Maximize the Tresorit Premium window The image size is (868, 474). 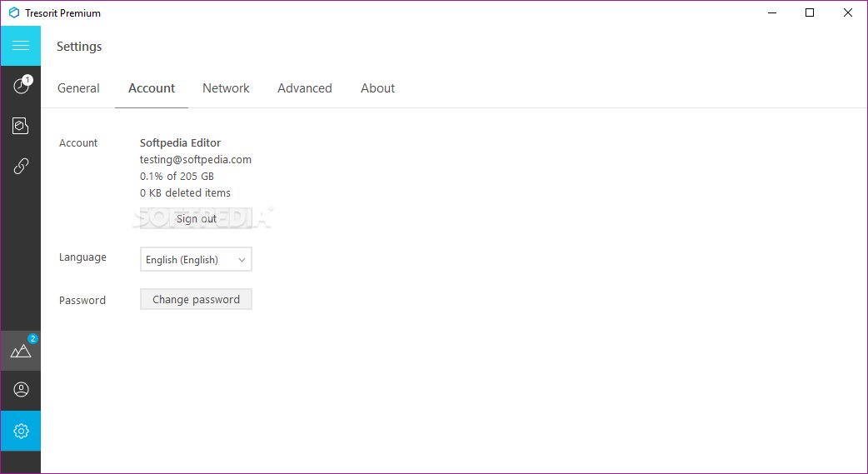[810, 12]
